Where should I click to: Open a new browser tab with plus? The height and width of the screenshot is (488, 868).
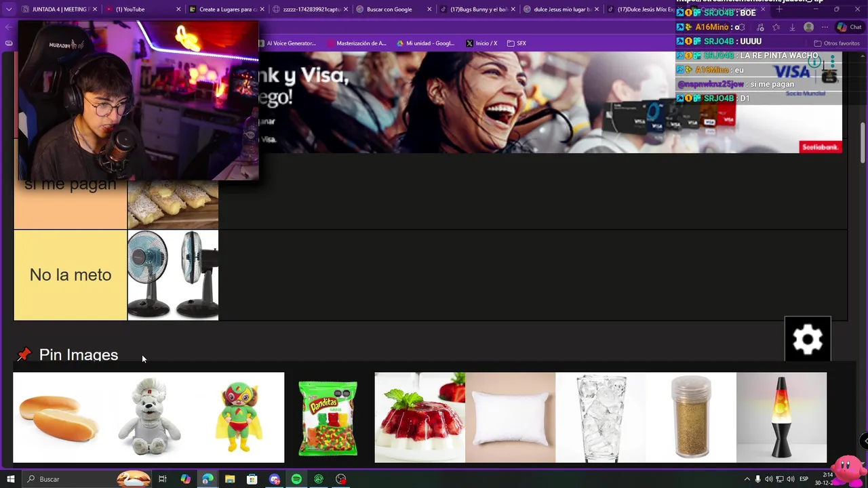(779, 9)
